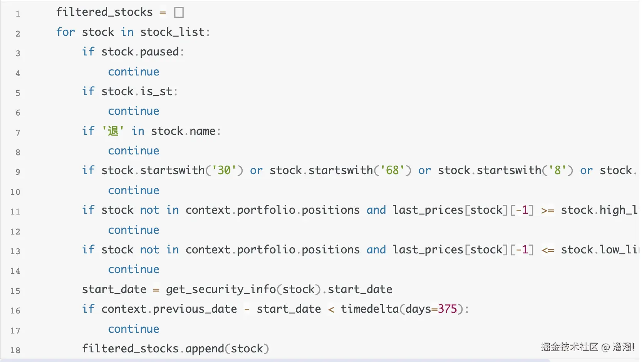Click the number 375 in timedelta

coord(447,309)
